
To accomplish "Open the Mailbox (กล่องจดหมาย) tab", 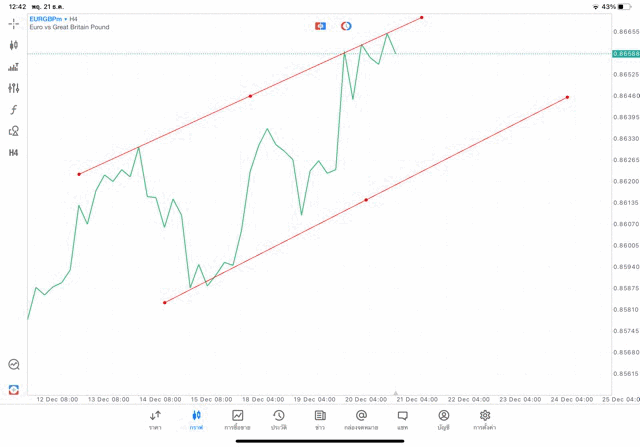I will tap(361, 420).
